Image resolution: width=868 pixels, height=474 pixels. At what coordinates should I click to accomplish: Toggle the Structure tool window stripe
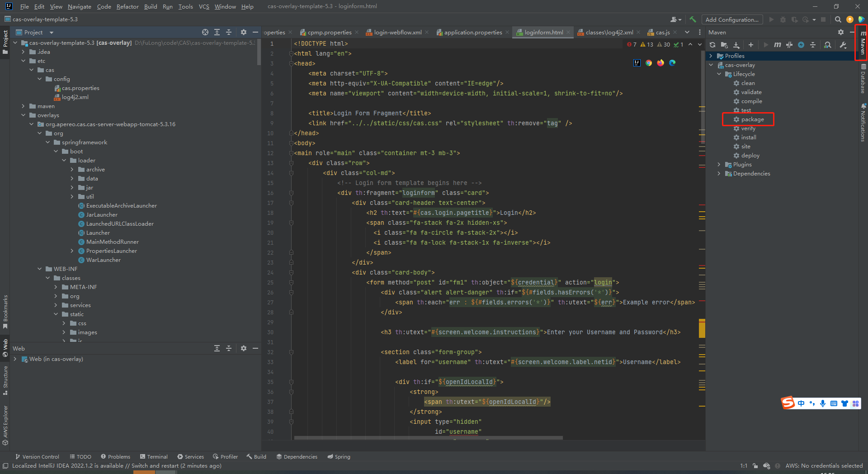[x=5, y=380]
